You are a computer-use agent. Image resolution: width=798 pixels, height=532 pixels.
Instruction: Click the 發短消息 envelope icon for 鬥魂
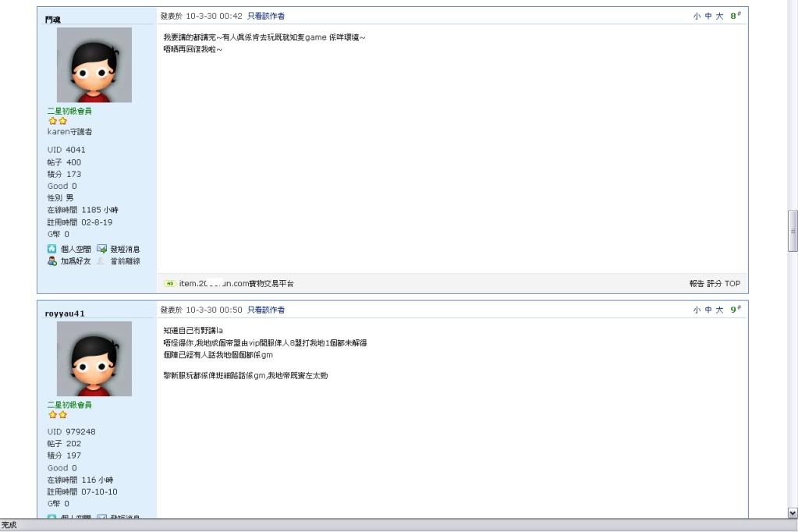click(x=101, y=249)
